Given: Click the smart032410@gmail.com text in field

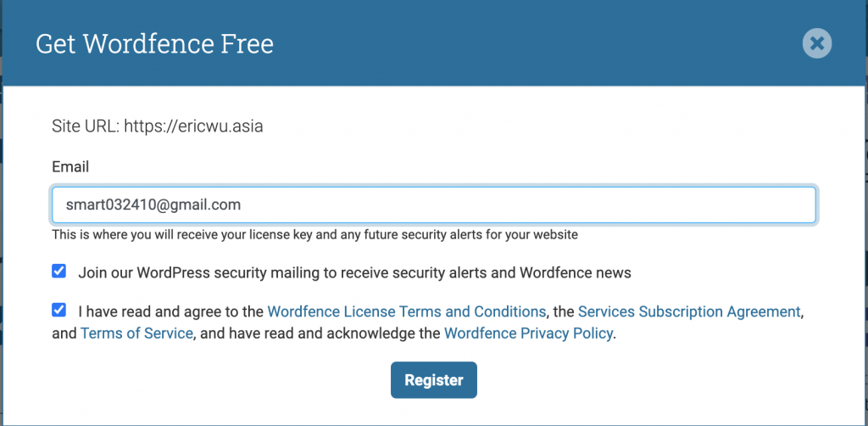Looking at the screenshot, I should [x=153, y=205].
